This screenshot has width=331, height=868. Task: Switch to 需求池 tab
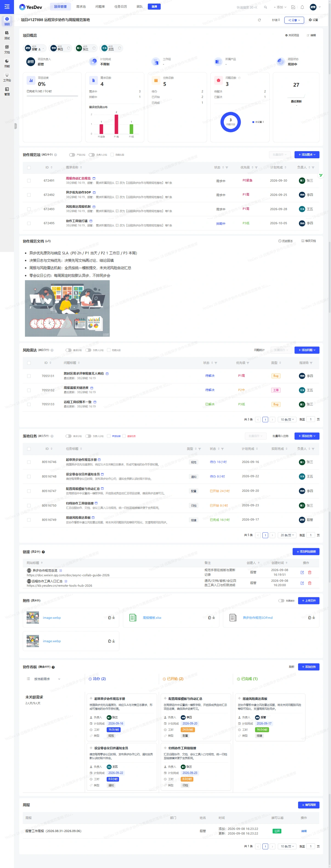point(81,6)
